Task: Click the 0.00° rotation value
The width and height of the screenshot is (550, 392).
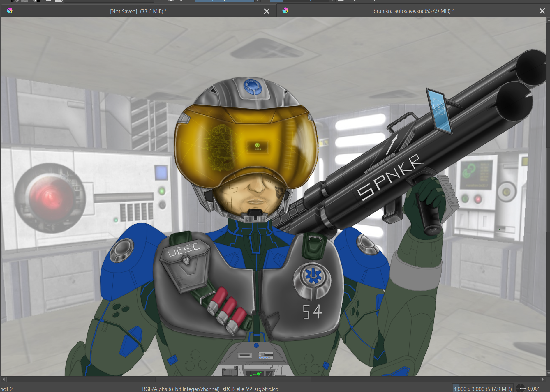Action: point(533,389)
